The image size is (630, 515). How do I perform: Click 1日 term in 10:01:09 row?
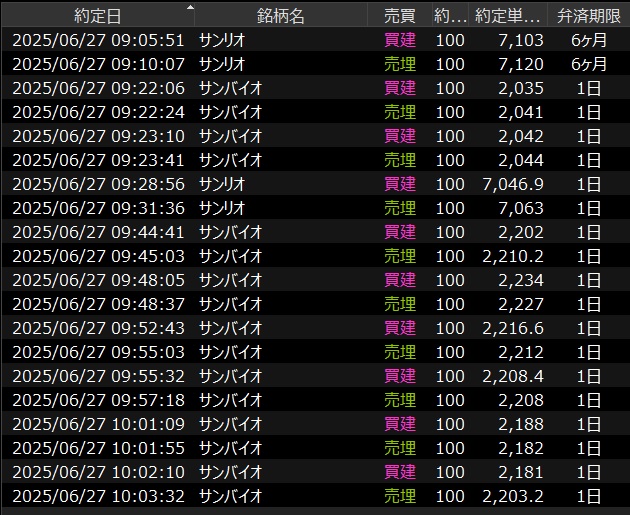click(x=589, y=424)
